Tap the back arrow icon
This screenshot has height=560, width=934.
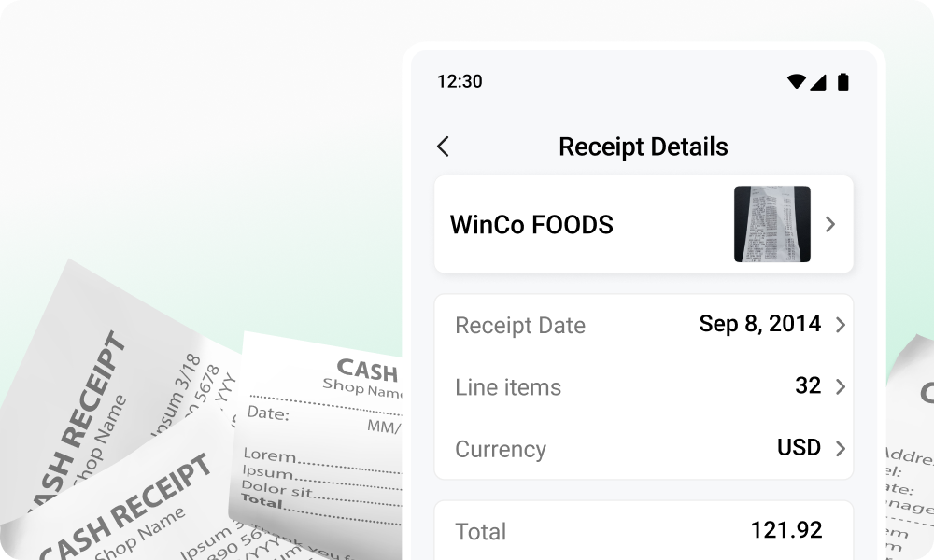443,147
